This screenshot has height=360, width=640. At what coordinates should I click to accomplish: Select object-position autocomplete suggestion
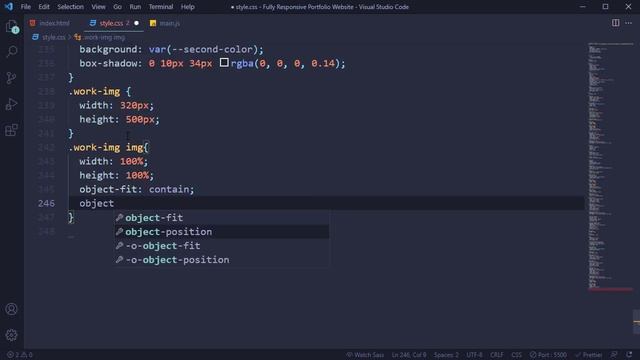222,232
